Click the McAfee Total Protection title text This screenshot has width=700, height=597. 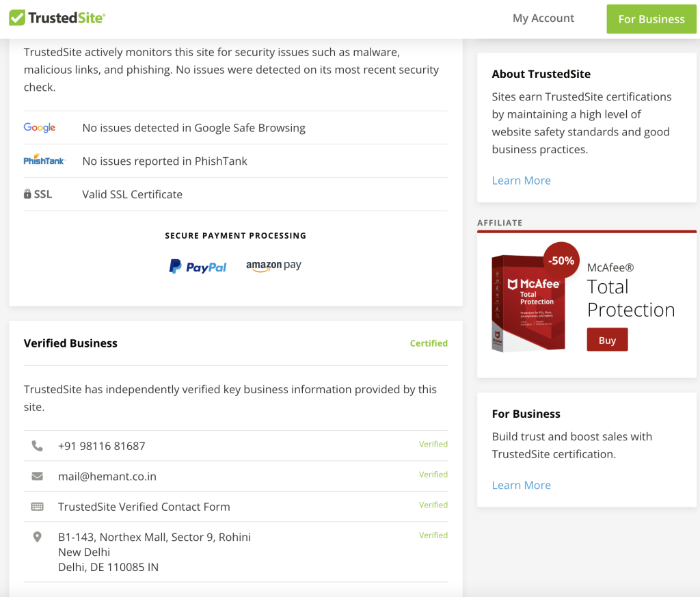[631, 298]
